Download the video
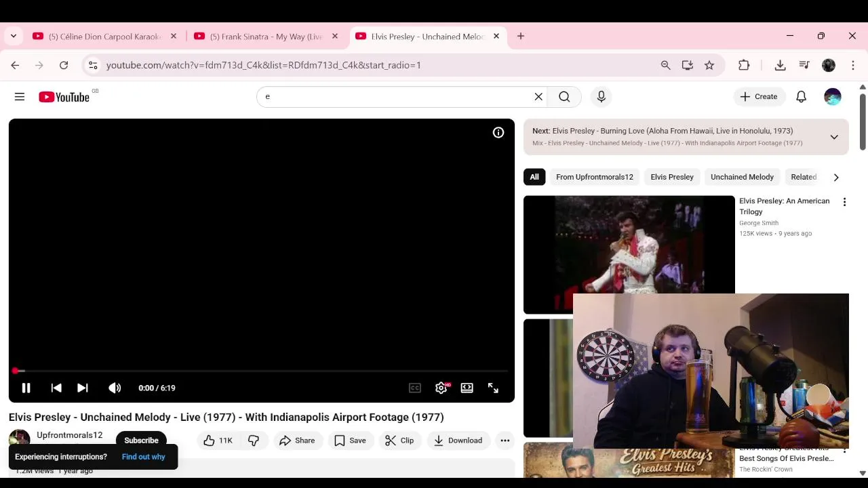The image size is (868, 488). (458, 441)
